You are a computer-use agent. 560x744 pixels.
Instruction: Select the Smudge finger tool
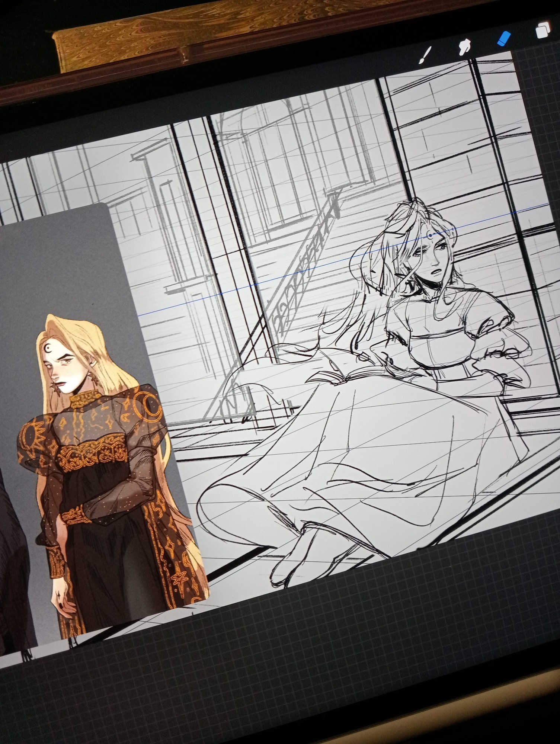pos(464,47)
